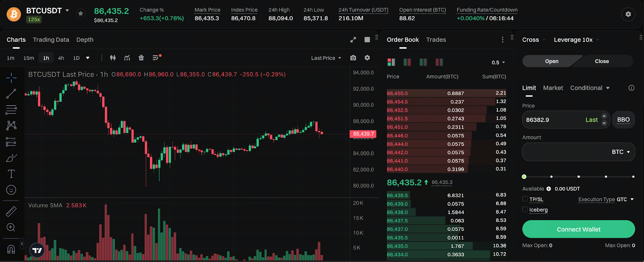Select the crosshair cursor tool

(11, 77)
